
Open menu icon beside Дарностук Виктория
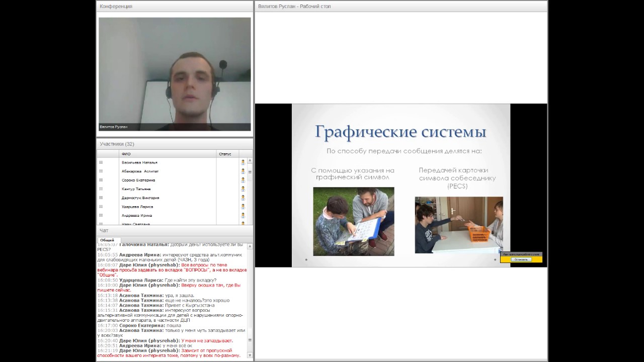[101, 198]
